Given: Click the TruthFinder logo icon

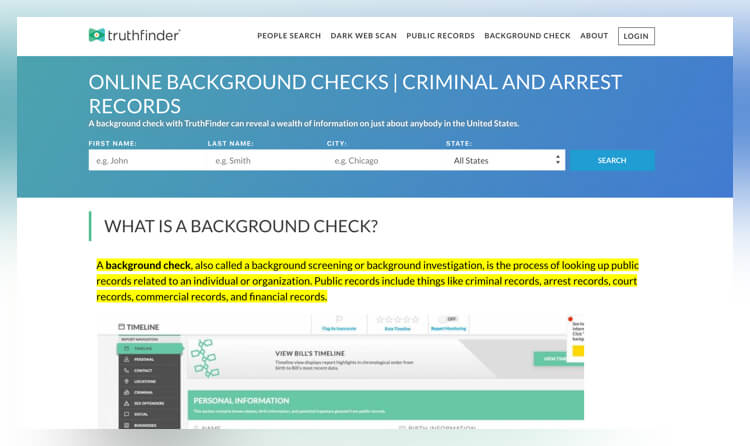Looking at the screenshot, I should coord(96,35).
